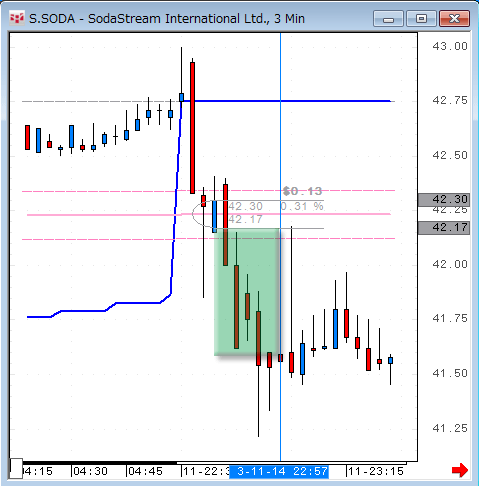The height and width of the screenshot is (486, 479).
Task: Click the 43.00 price axis label
Action: tap(450, 46)
